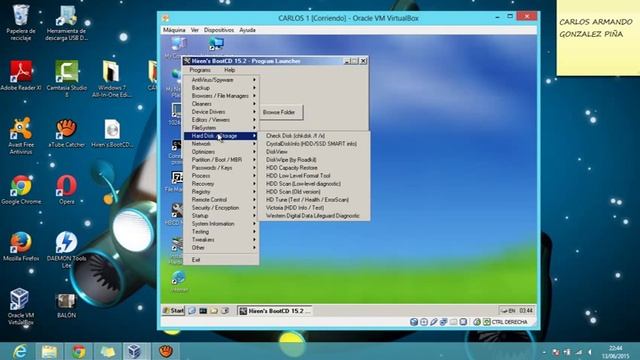Launch HD Tune (Test / Health / ErrorScan)

tap(313, 200)
